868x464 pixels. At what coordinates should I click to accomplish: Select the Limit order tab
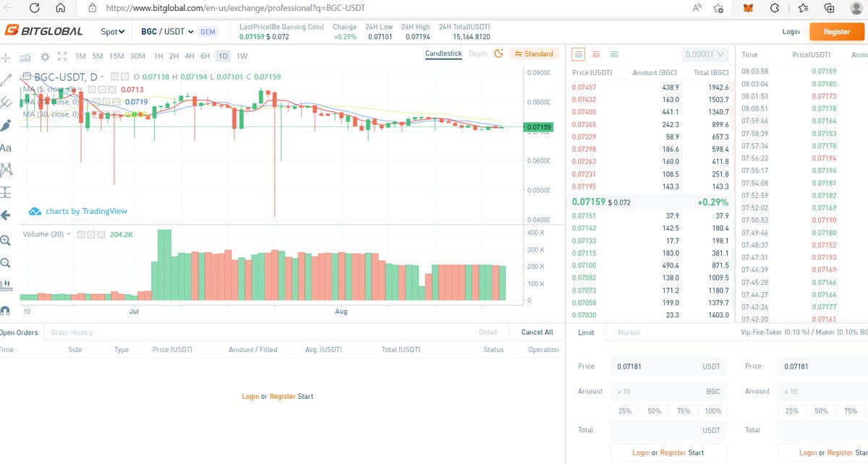pos(587,332)
